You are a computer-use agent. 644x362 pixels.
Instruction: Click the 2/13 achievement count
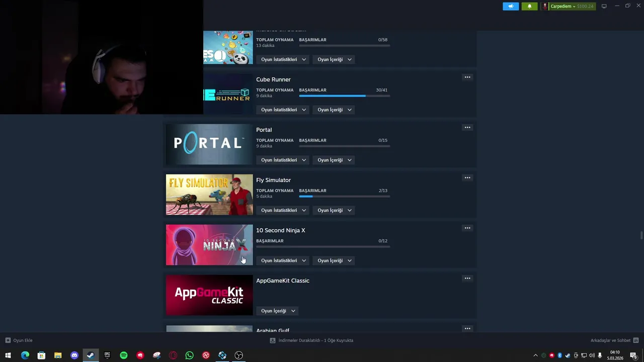pos(383,191)
